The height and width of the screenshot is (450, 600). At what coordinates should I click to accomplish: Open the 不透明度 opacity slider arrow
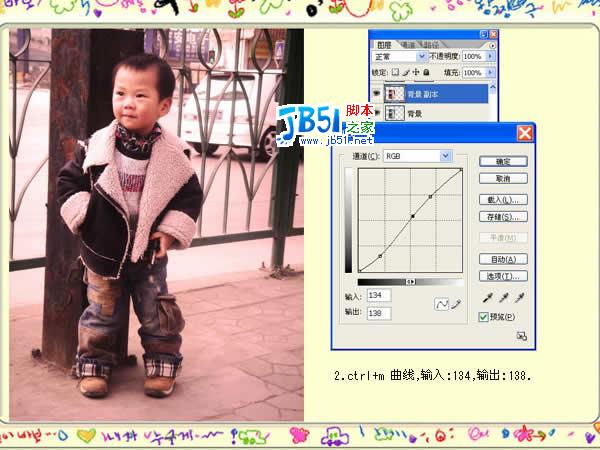[x=490, y=57]
